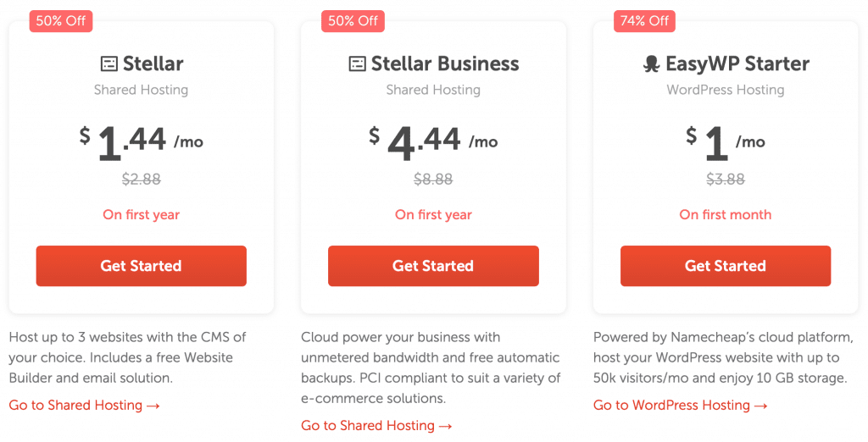Open Go to Shared Hosting link under Stellar

click(85, 406)
